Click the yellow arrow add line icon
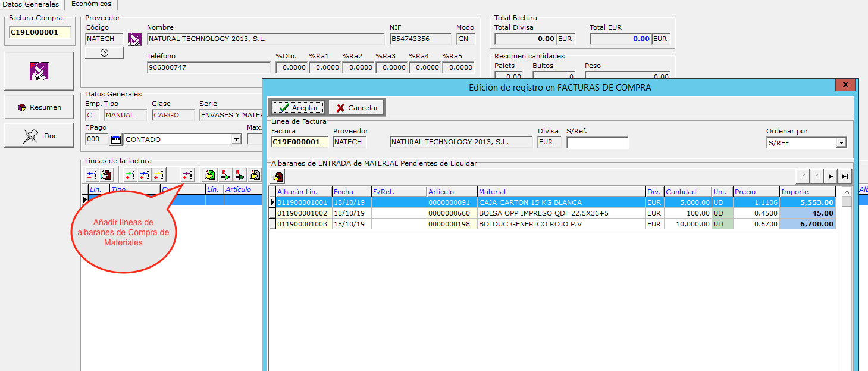The image size is (868, 371). point(159,175)
